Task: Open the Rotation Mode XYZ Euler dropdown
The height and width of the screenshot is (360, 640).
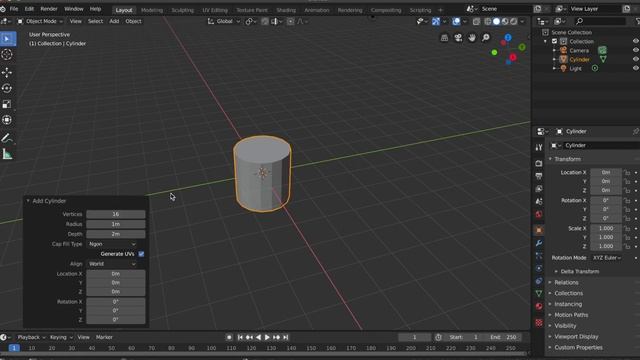Action: (x=607, y=258)
